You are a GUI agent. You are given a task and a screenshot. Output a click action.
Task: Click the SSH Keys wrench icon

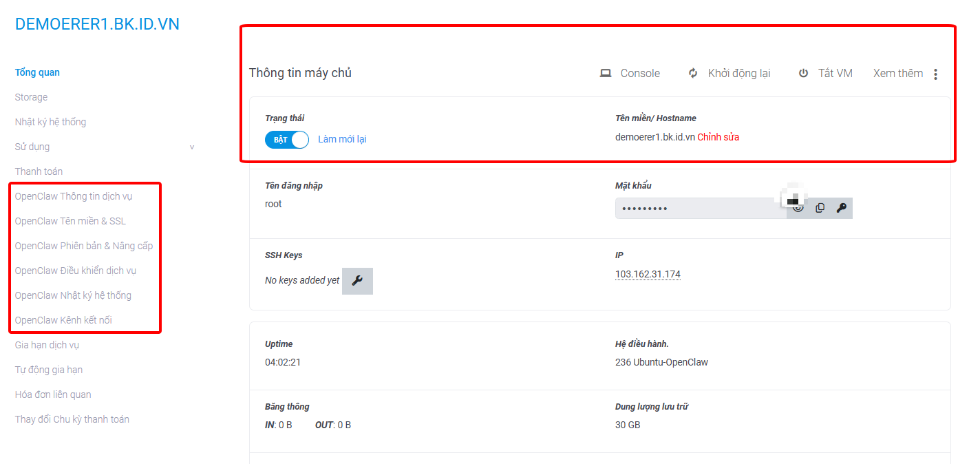coord(357,281)
